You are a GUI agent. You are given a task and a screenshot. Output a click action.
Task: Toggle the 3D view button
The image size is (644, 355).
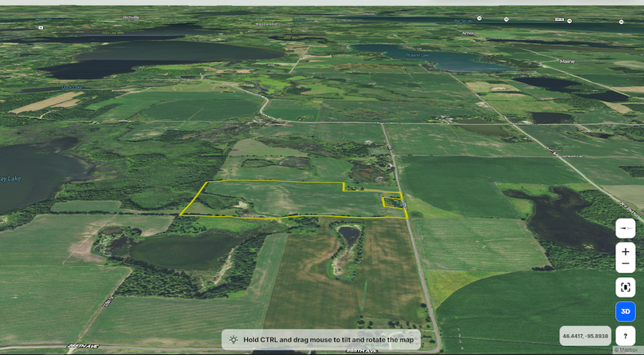point(626,311)
